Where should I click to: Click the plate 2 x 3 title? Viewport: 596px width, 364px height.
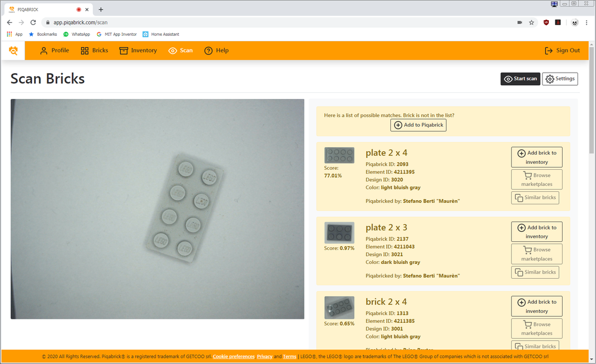click(386, 227)
